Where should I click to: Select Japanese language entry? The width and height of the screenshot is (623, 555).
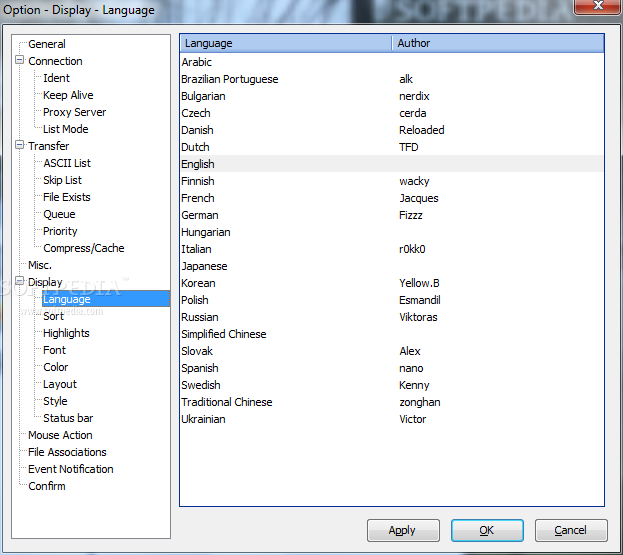click(x=391, y=266)
